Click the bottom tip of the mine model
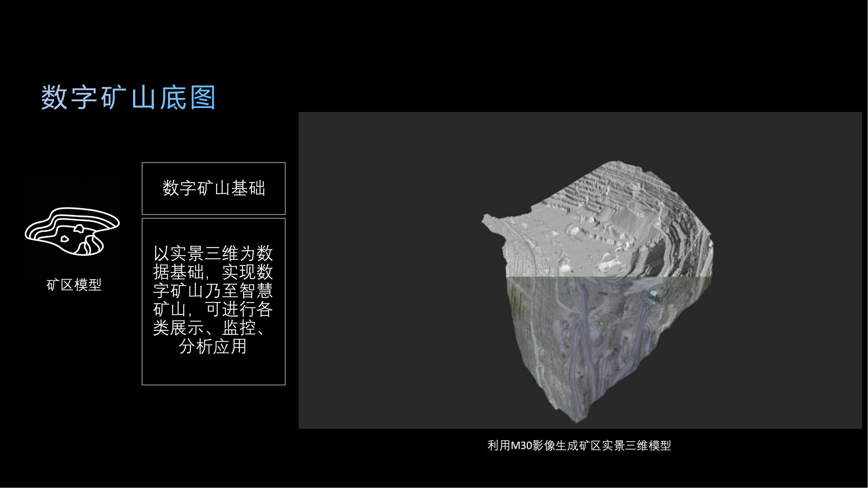 point(577,419)
